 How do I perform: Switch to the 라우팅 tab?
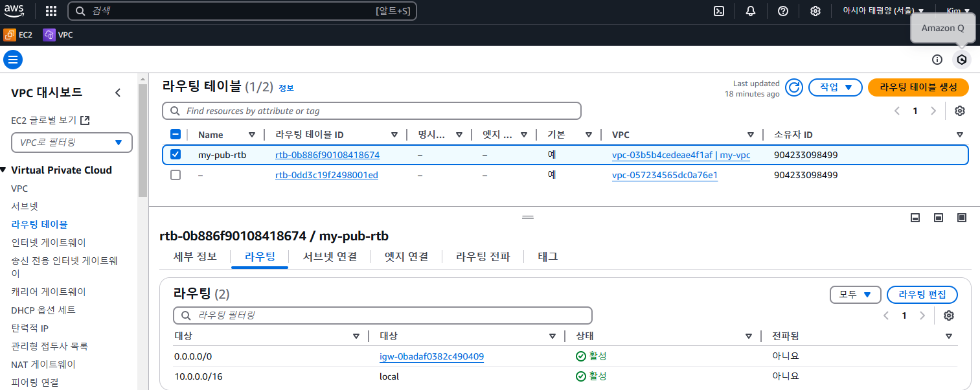tap(260, 257)
